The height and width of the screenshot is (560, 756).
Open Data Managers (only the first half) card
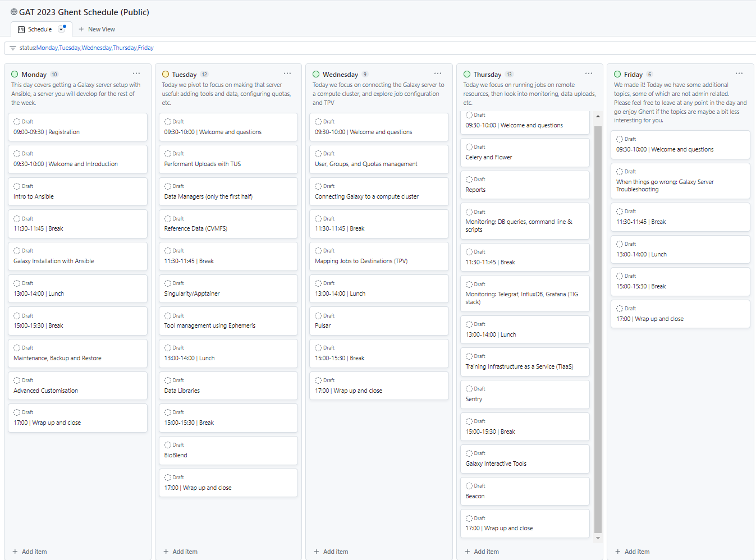(228, 192)
